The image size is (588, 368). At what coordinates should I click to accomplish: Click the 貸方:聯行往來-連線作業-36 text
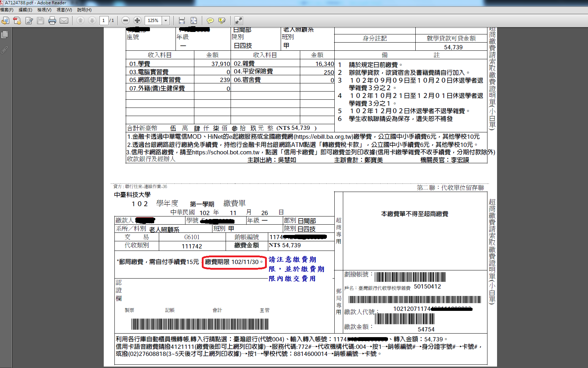(x=140, y=186)
